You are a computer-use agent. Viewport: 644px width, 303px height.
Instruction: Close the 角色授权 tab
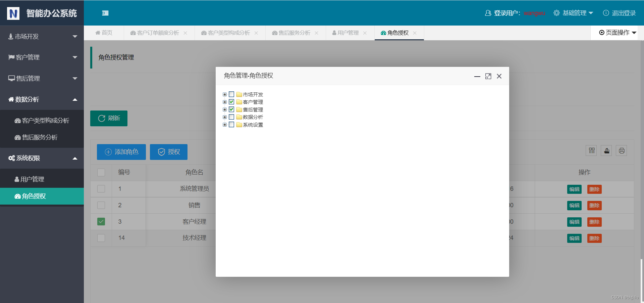415,33
